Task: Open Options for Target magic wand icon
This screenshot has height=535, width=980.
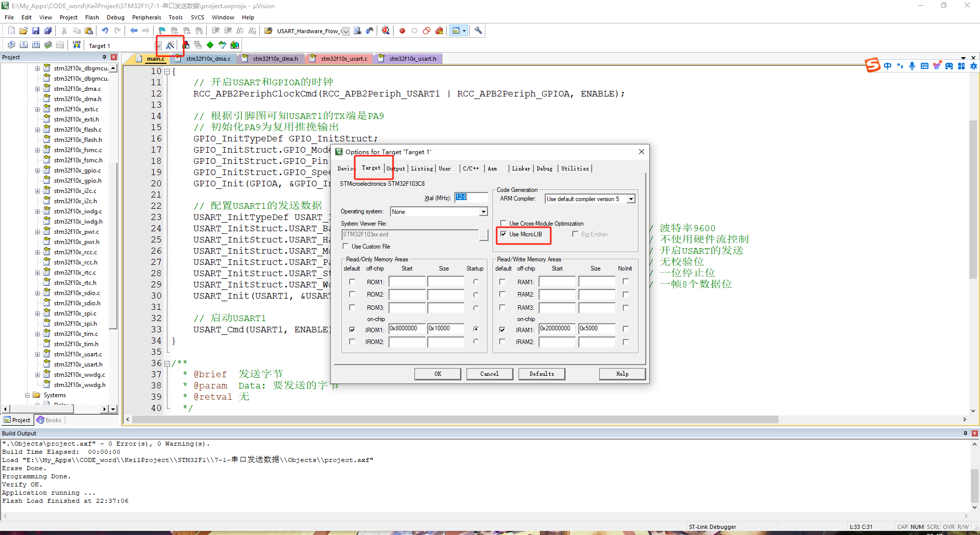Action: 170,45
